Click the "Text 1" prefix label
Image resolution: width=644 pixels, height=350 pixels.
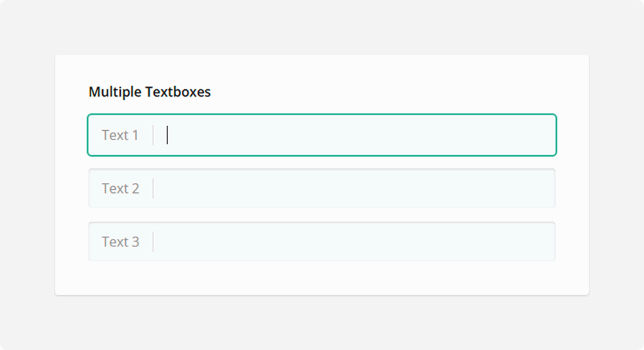[120, 135]
